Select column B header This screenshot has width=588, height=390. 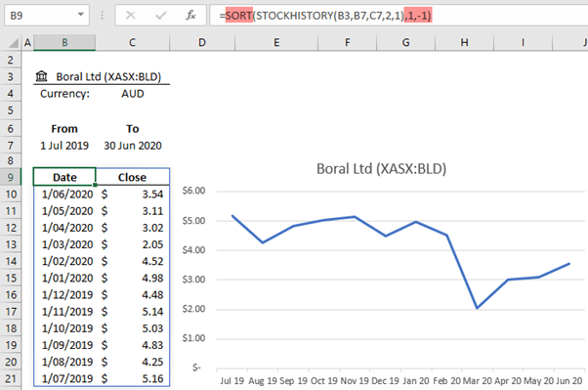click(64, 43)
